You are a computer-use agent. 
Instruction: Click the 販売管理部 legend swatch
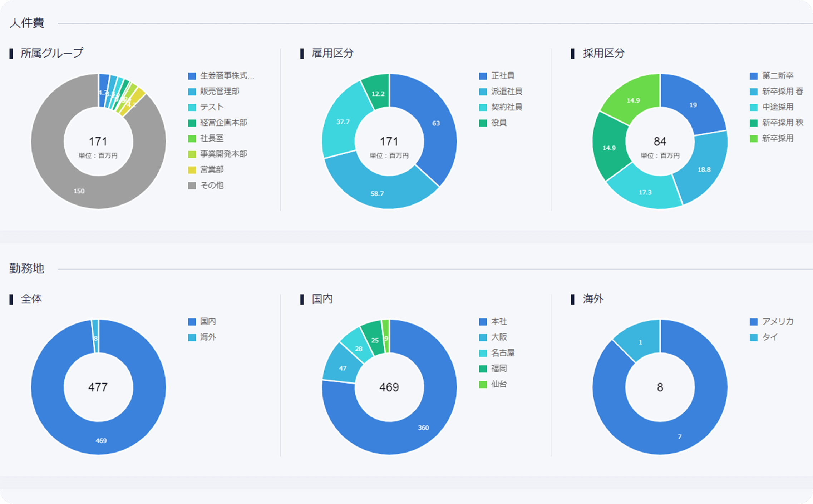tap(192, 92)
